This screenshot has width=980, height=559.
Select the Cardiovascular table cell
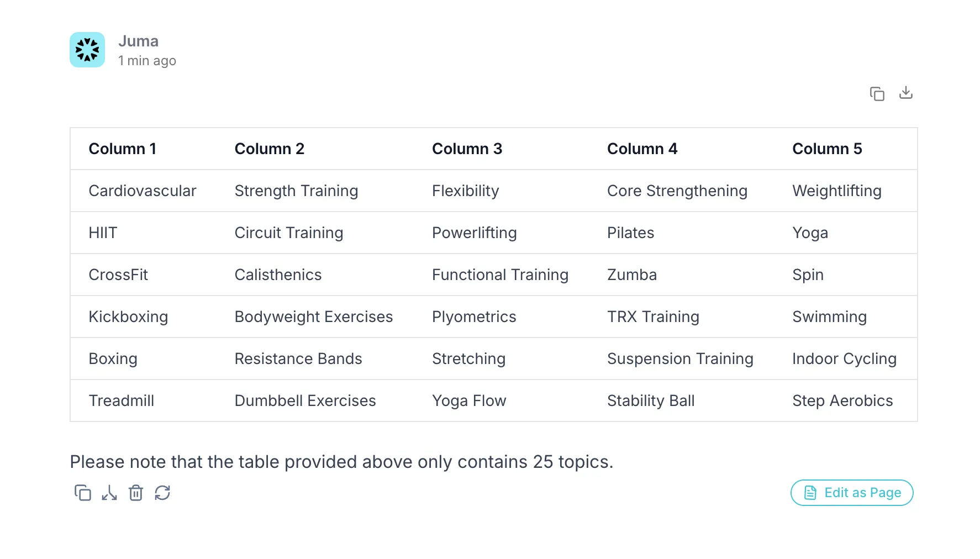[x=143, y=191]
